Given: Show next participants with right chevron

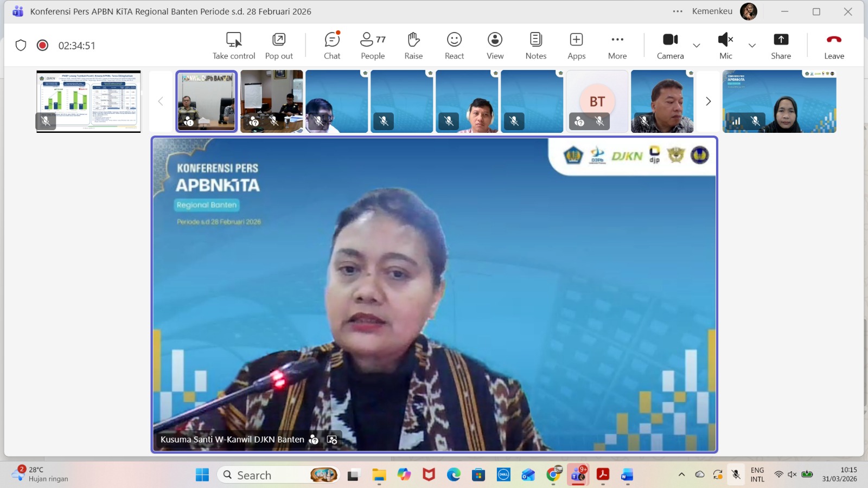Looking at the screenshot, I should coord(708,101).
